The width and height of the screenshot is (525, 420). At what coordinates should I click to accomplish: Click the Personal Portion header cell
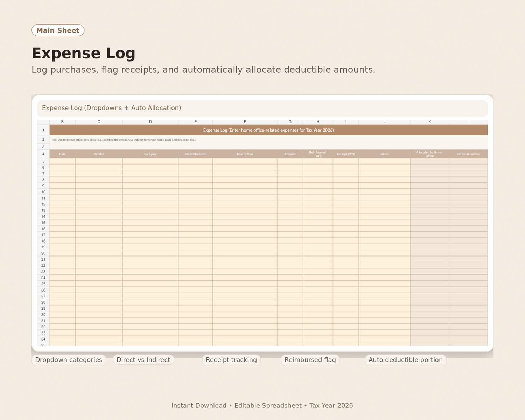(468, 154)
